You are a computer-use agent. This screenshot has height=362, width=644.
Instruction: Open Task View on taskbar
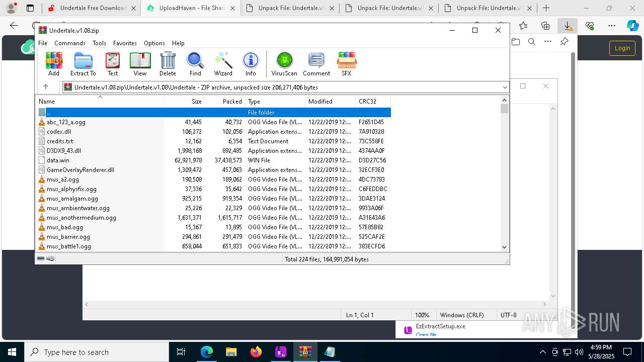tap(181, 352)
